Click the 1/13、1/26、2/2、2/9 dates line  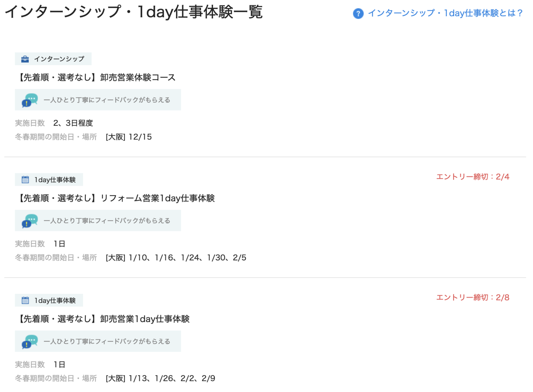click(x=160, y=378)
